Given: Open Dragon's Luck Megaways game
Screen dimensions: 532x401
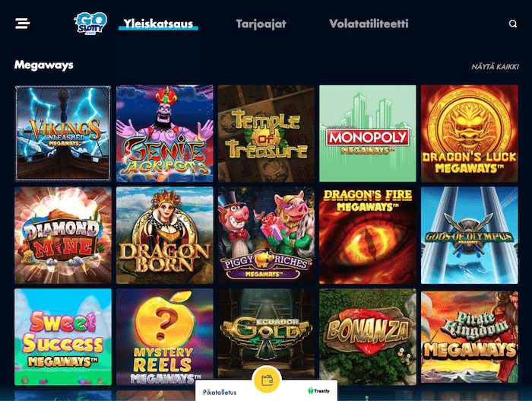Looking at the screenshot, I should click(469, 133).
